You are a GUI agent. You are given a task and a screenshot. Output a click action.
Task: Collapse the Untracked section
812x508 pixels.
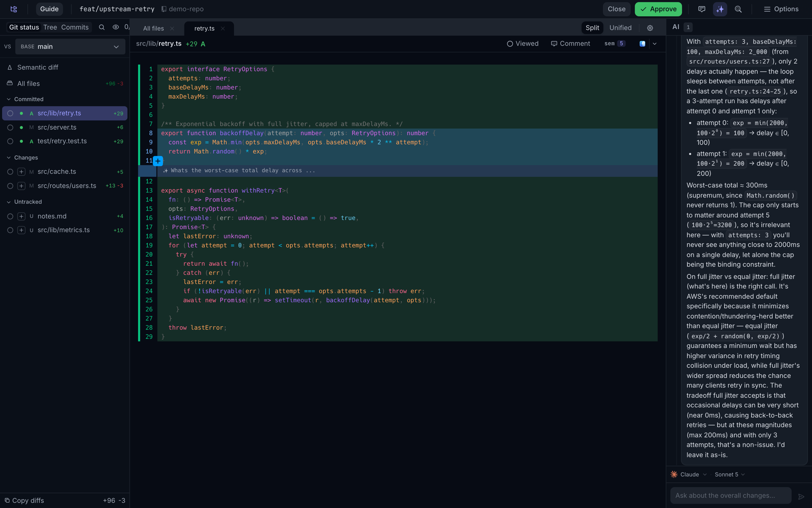(x=24, y=202)
